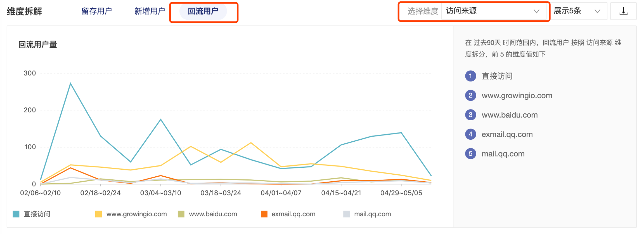This screenshot has height=234, width=644.
Task: Click exmail.qq.com in the ranked list
Action: pos(507,134)
